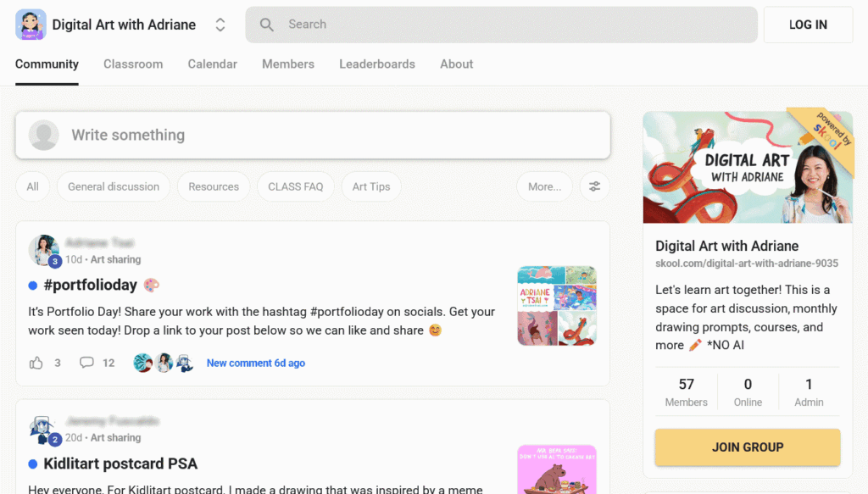This screenshot has height=494, width=868.
Task: Click the Kidlitart postcard post author avatar
Action: coord(44,430)
